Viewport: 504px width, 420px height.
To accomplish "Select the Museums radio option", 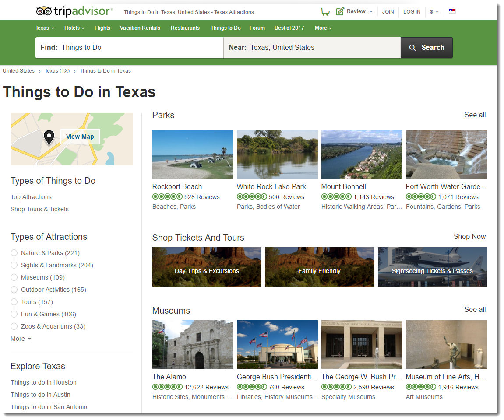I will tap(14, 277).
